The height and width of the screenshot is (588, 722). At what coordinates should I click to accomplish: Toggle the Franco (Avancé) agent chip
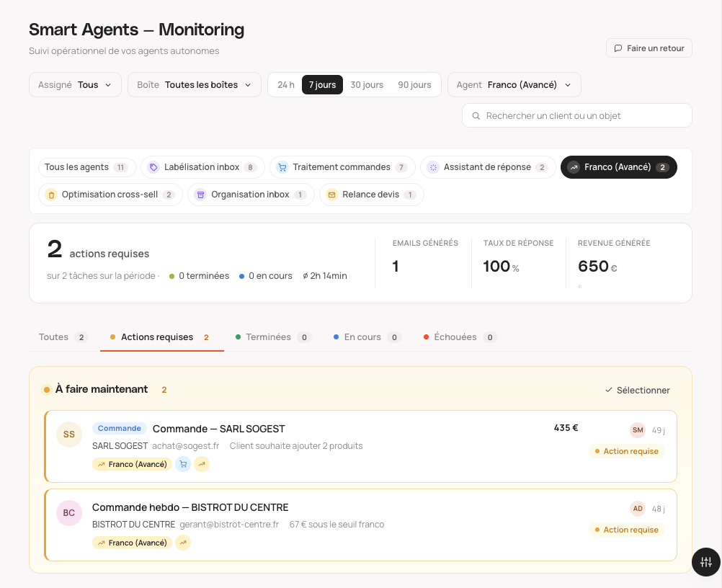coord(619,167)
